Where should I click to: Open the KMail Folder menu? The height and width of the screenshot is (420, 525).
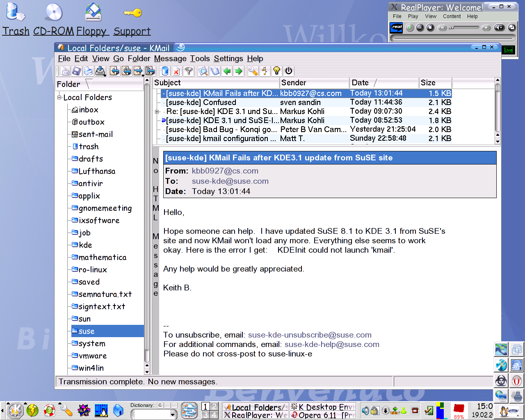click(139, 59)
